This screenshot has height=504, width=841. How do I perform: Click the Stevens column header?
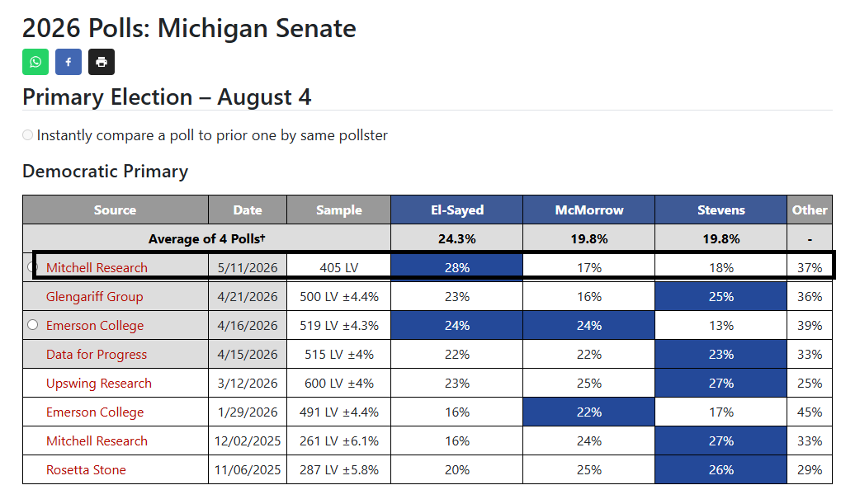pos(721,210)
